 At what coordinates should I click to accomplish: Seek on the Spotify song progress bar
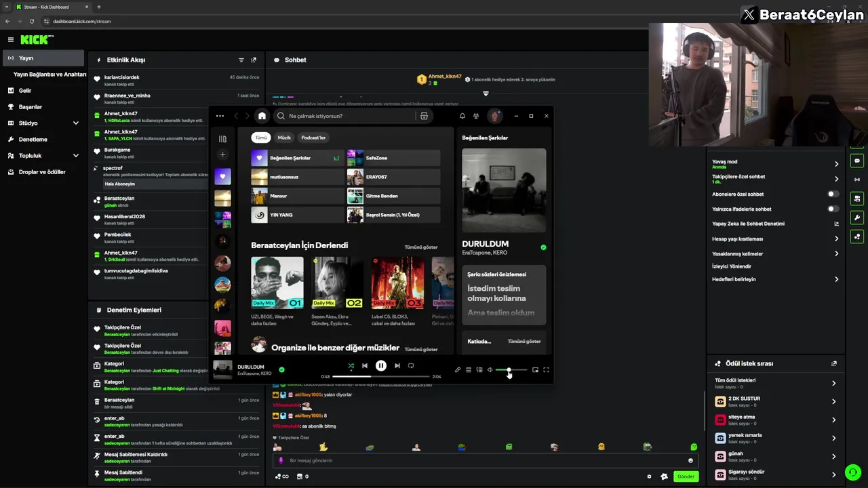pyautogui.click(x=380, y=376)
